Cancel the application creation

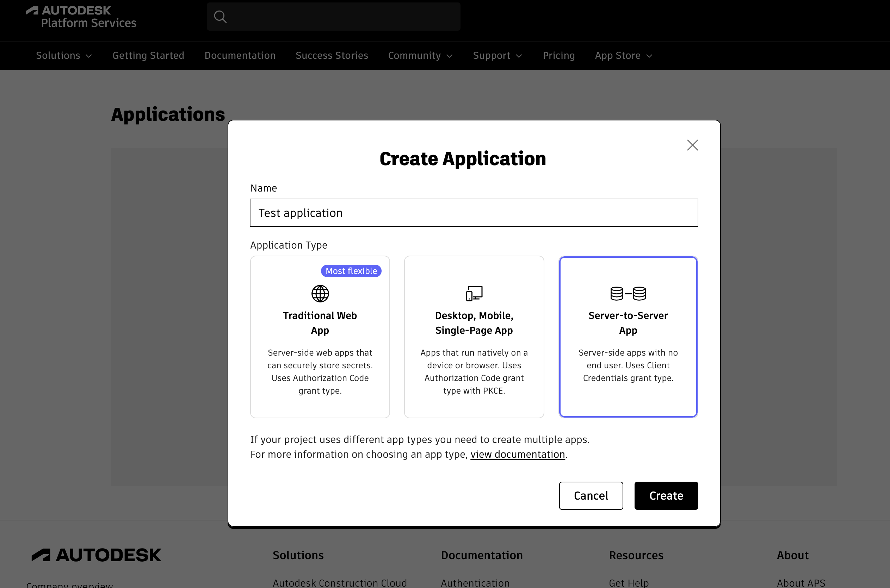(x=591, y=495)
